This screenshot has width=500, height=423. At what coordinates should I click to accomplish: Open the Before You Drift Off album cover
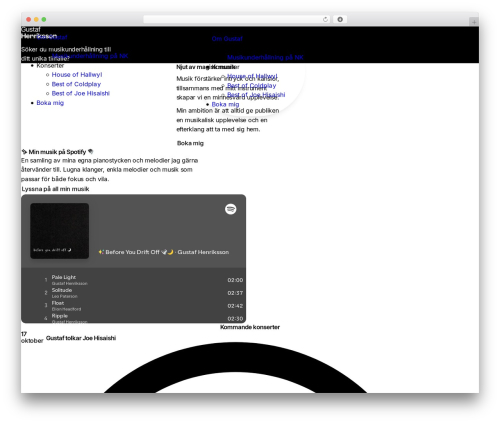coord(60,231)
